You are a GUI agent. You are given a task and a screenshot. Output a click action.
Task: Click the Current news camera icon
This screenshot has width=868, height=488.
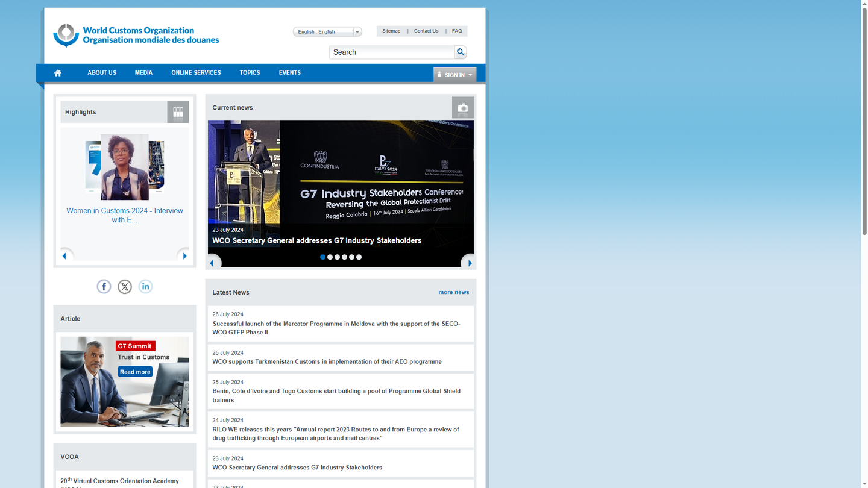(x=463, y=108)
